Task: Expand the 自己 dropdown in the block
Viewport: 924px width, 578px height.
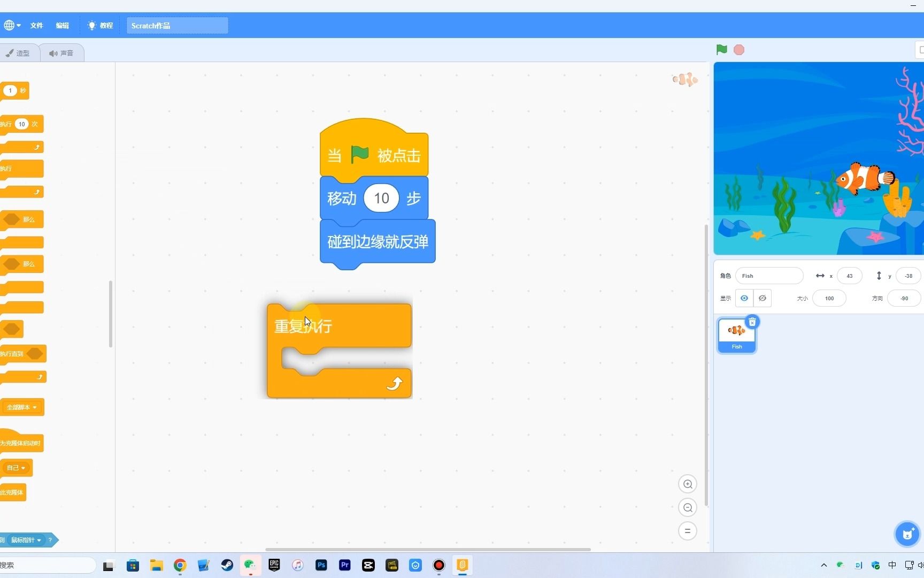Action: pos(16,467)
